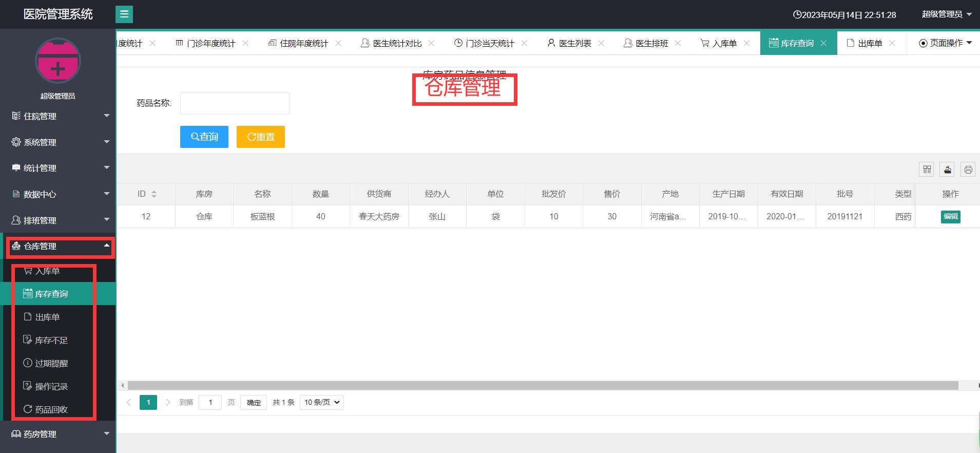980x453 pixels.
Task: Open 出库单 in the sidebar
Action: [58, 317]
